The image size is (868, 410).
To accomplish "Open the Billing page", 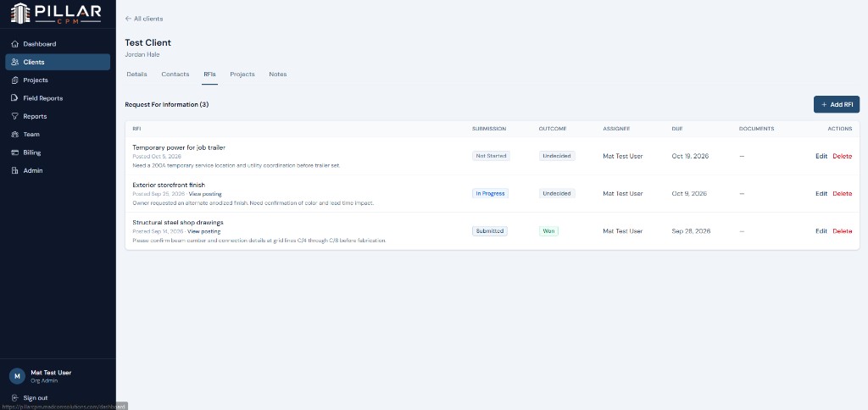I will (x=58, y=152).
